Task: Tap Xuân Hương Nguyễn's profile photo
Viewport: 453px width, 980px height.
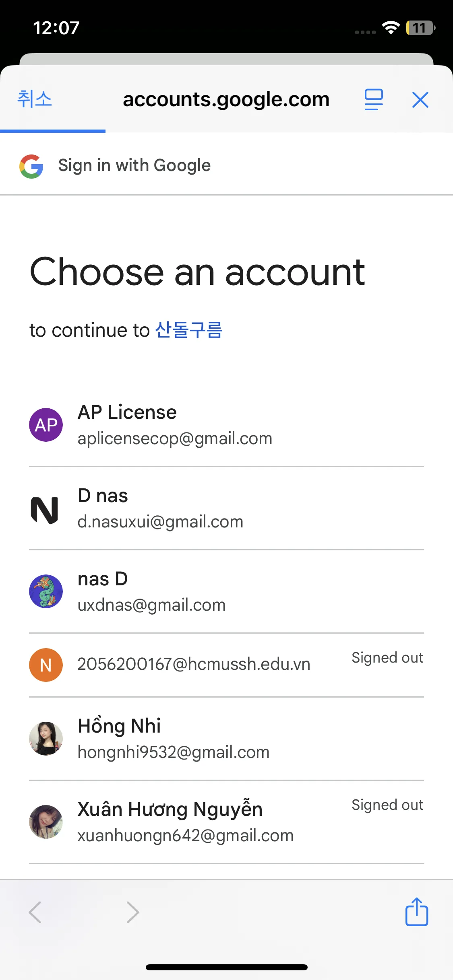Action: click(x=46, y=821)
